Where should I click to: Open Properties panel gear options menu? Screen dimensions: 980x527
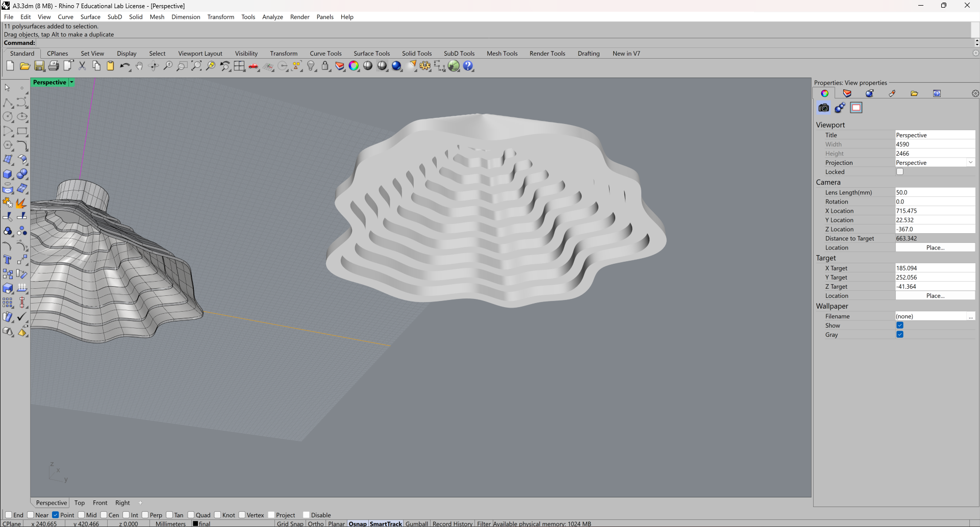975,93
